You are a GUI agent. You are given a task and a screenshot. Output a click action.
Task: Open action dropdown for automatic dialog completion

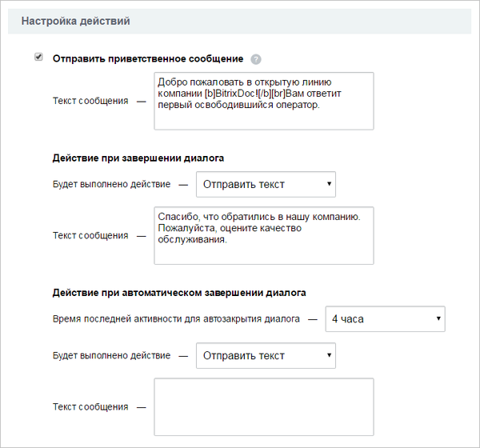pos(266,355)
